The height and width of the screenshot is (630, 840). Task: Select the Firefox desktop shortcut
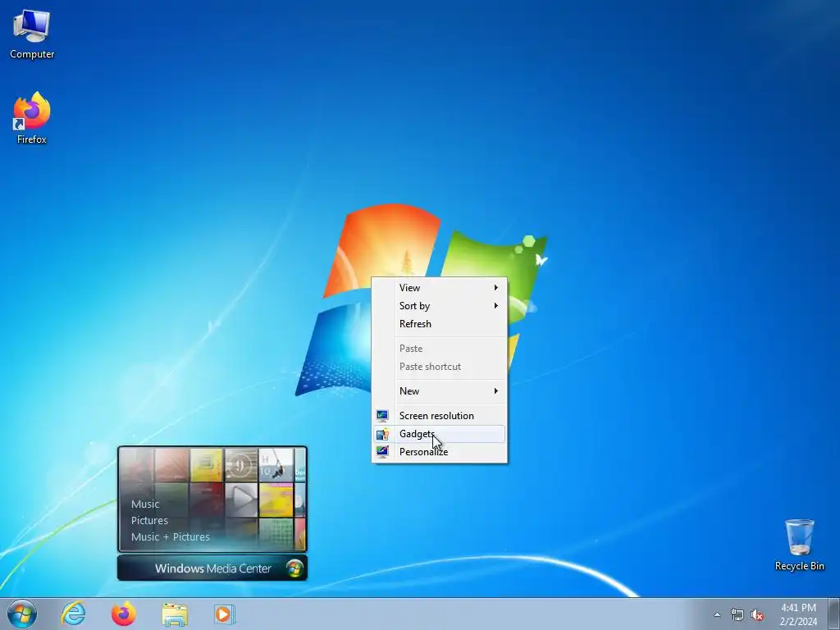pos(32,118)
